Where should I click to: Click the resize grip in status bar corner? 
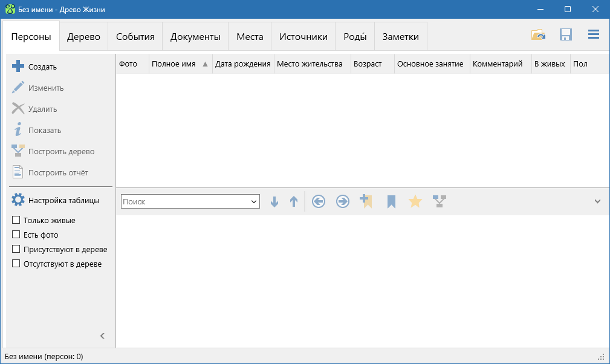(x=601, y=357)
